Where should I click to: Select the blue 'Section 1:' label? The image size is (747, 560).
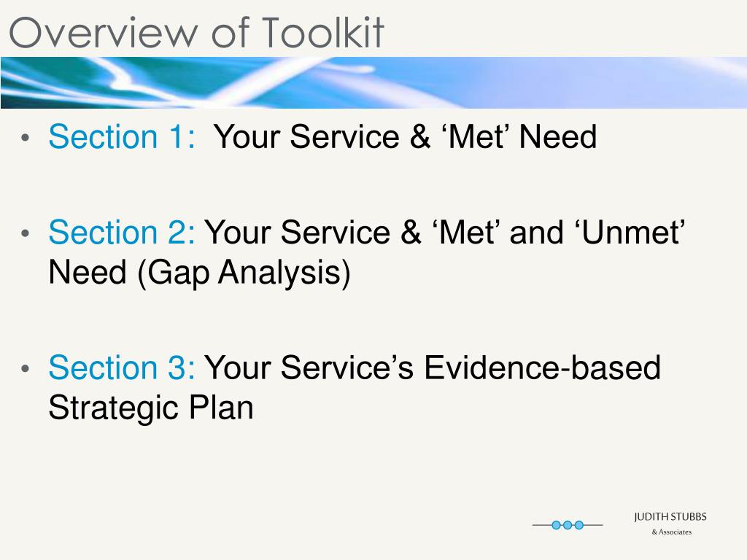click(121, 137)
